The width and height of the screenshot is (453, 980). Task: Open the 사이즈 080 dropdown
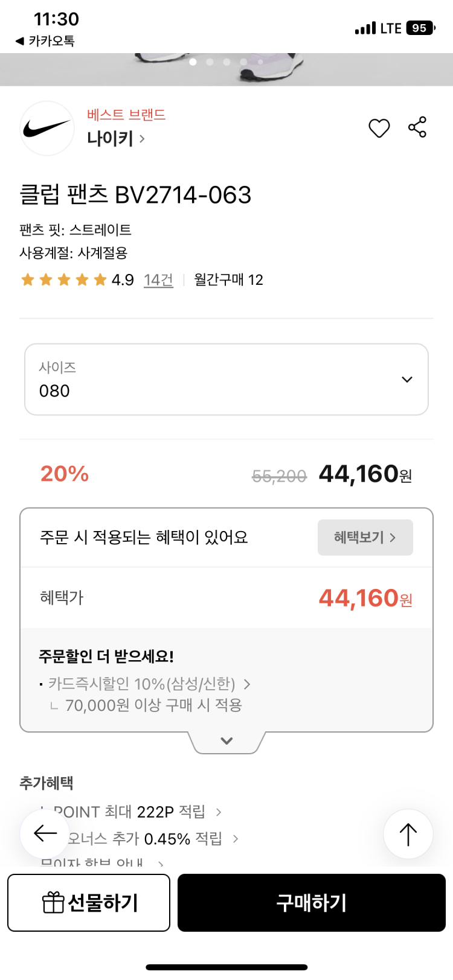coord(226,380)
